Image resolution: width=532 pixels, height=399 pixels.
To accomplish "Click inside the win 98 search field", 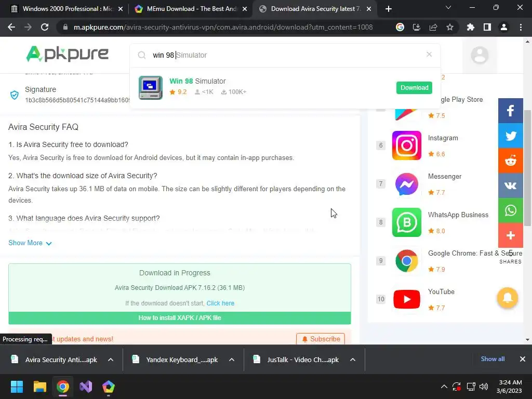I will pyautogui.click(x=285, y=55).
